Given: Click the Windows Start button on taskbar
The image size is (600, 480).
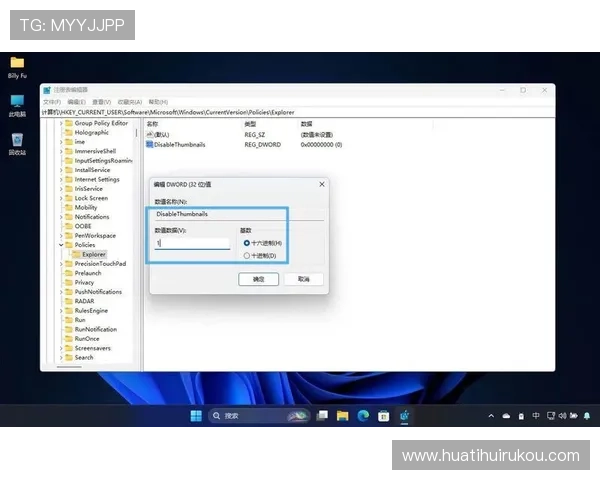Looking at the screenshot, I should tap(196, 416).
